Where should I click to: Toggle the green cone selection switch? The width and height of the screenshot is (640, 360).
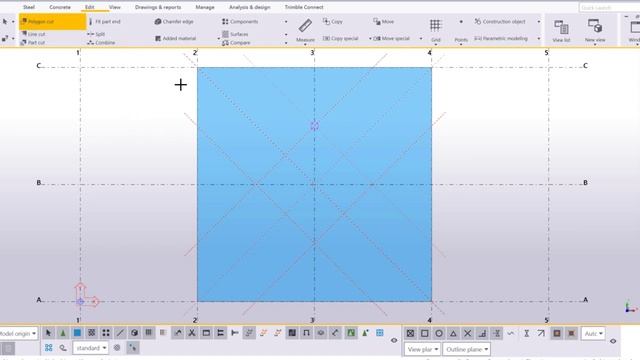tap(63, 333)
